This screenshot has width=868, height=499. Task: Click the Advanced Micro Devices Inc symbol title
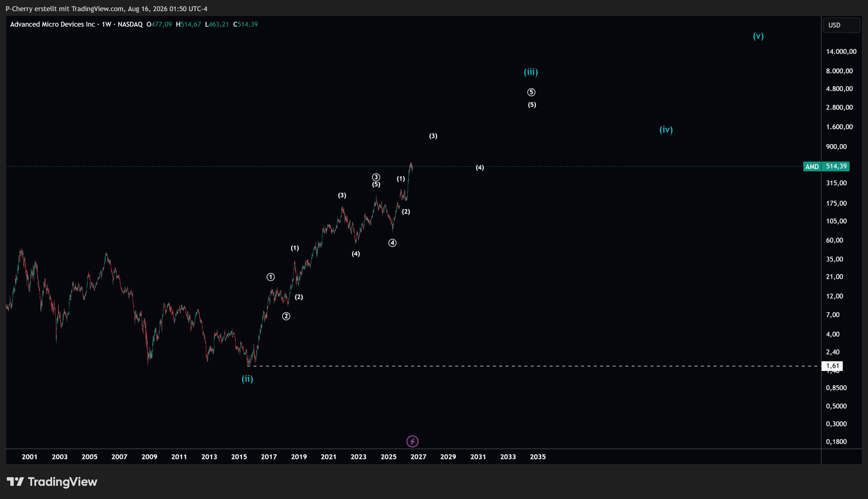pos(53,24)
